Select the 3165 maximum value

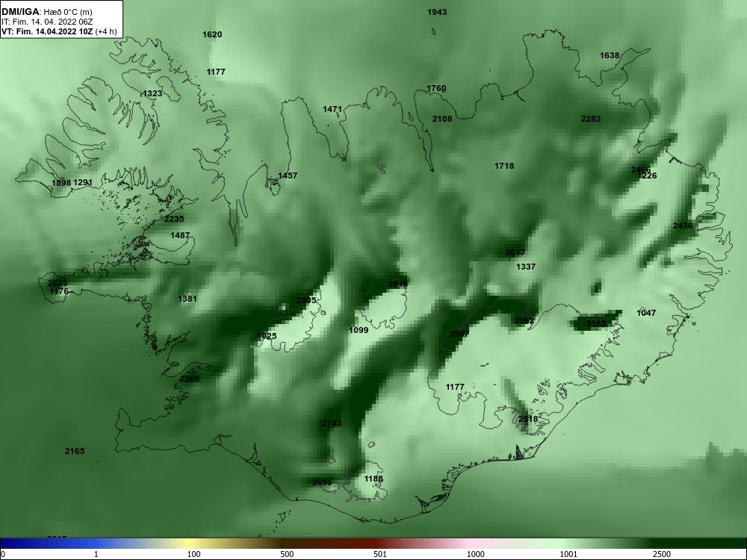coord(596,323)
